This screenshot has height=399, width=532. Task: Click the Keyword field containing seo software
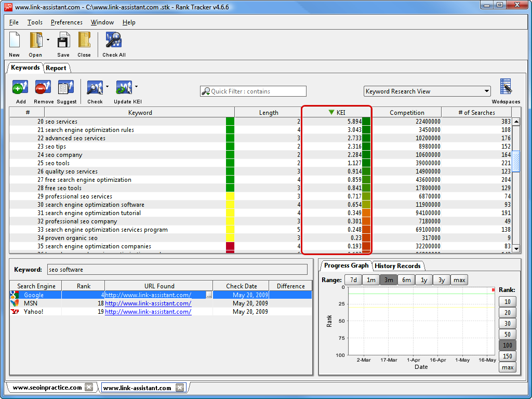pyautogui.click(x=178, y=270)
